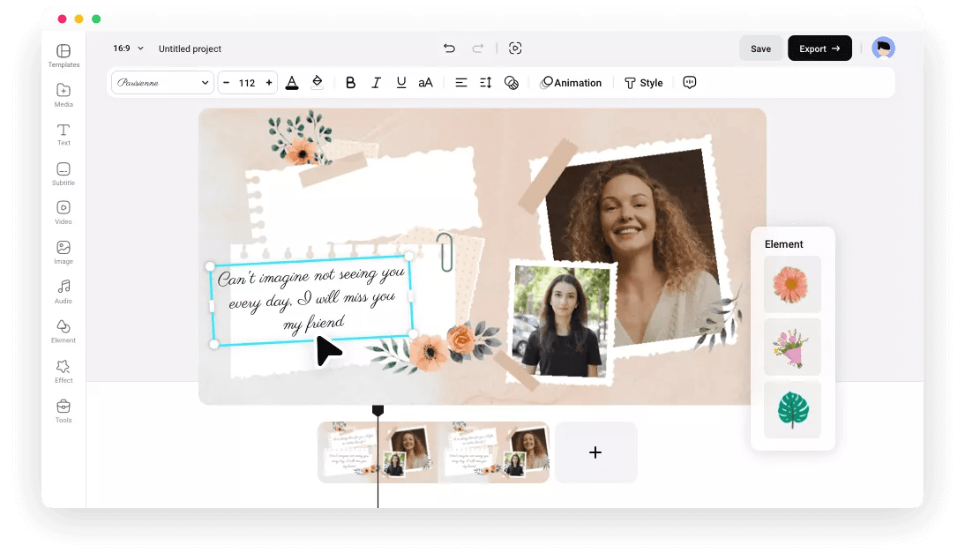The width and height of the screenshot is (965, 560).
Task: Open the Audio library
Action: point(63,291)
